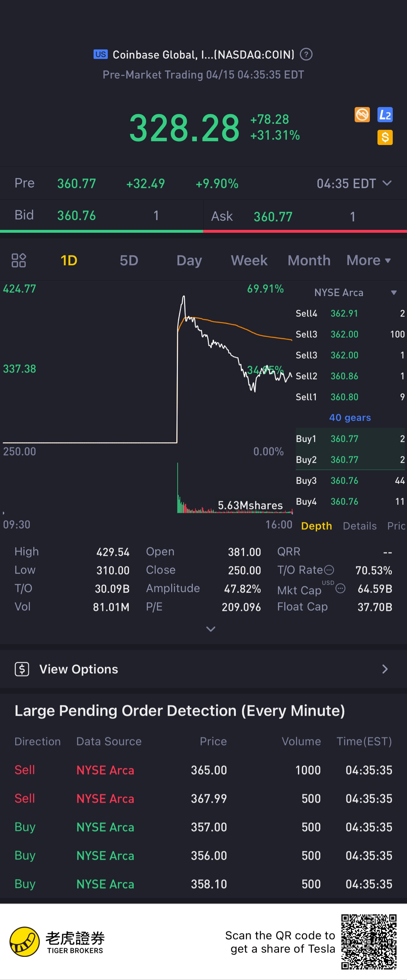407x980 pixels.
Task: Tap the info icon beside T/O Rate
Action: coord(329,570)
